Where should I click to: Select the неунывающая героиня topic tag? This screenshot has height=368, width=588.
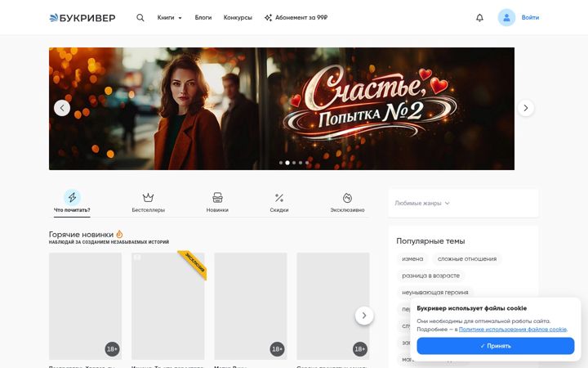pyautogui.click(x=435, y=292)
